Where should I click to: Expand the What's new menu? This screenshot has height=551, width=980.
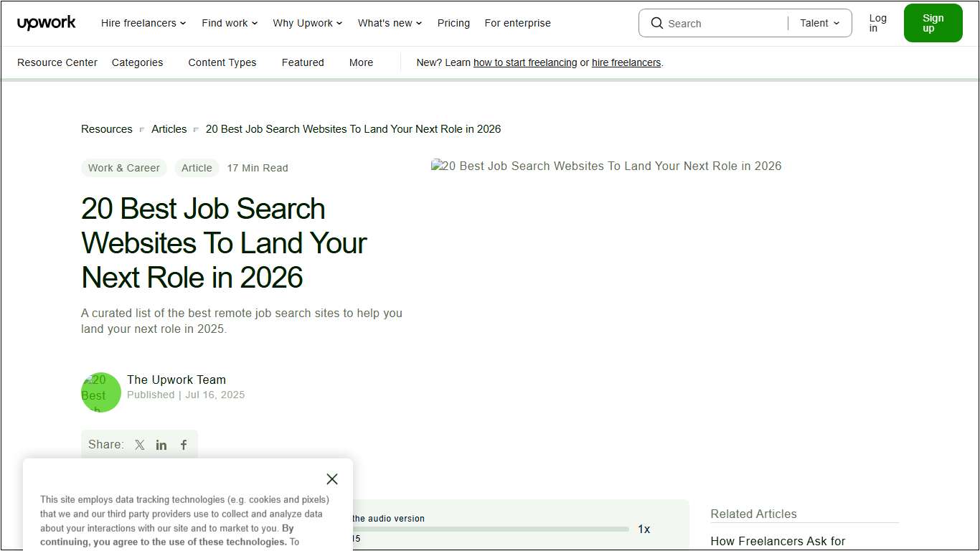tap(389, 23)
